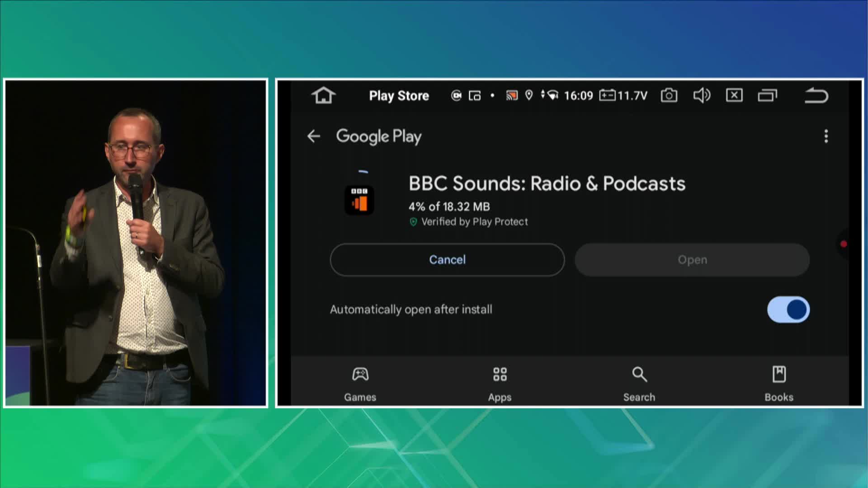Image resolution: width=868 pixels, height=488 pixels.
Task: Switch to the Apps tab
Action: pyautogui.click(x=500, y=384)
